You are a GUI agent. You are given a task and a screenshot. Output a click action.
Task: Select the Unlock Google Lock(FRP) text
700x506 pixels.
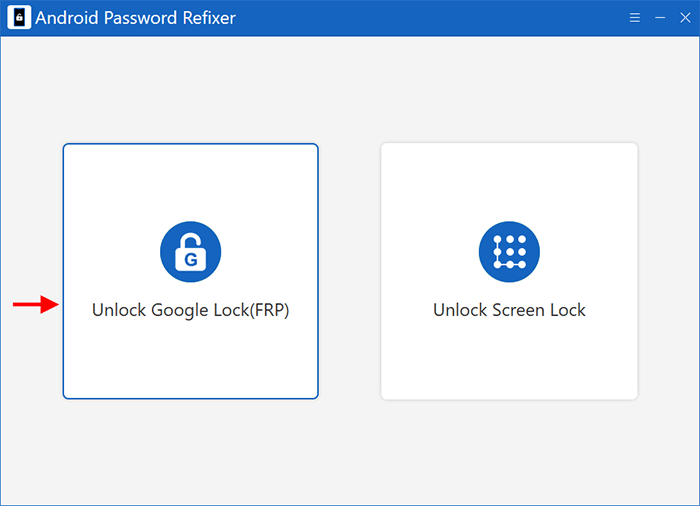(191, 310)
